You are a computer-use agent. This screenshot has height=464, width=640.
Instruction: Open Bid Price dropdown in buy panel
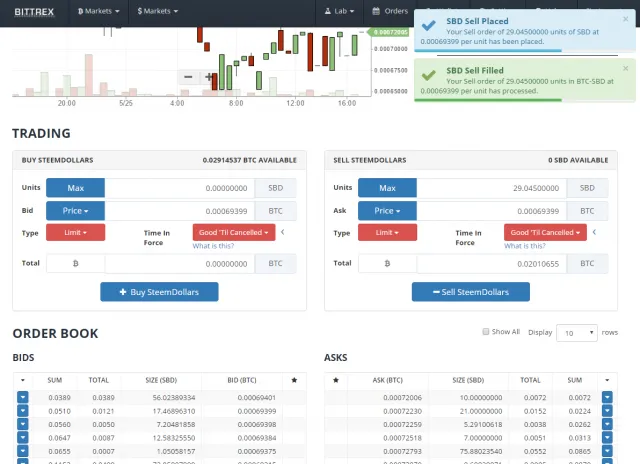[x=76, y=211]
